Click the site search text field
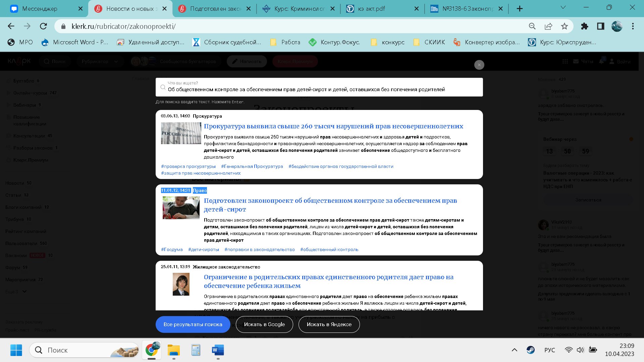This screenshot has width=644, height=362. (x=319, y=87)
